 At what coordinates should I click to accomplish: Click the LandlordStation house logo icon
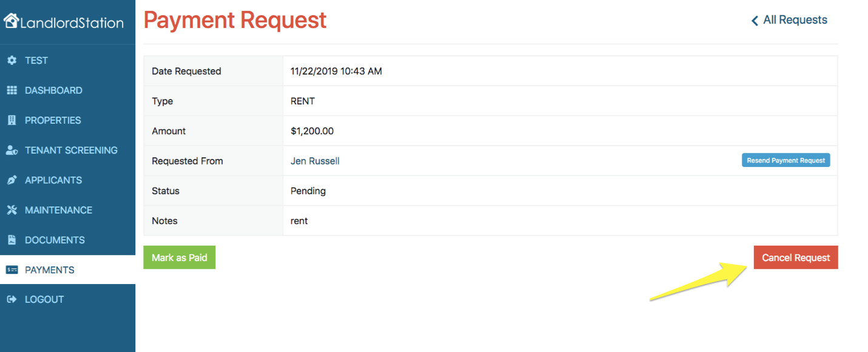(11, 21)
